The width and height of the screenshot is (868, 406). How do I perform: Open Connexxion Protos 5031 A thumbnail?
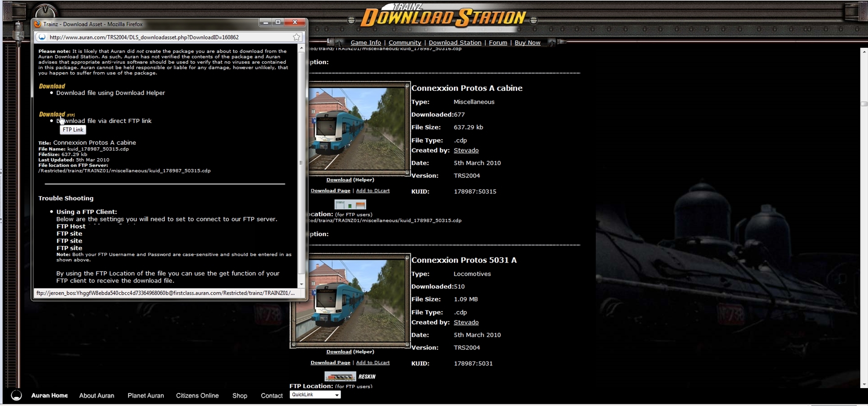point(350,300)
